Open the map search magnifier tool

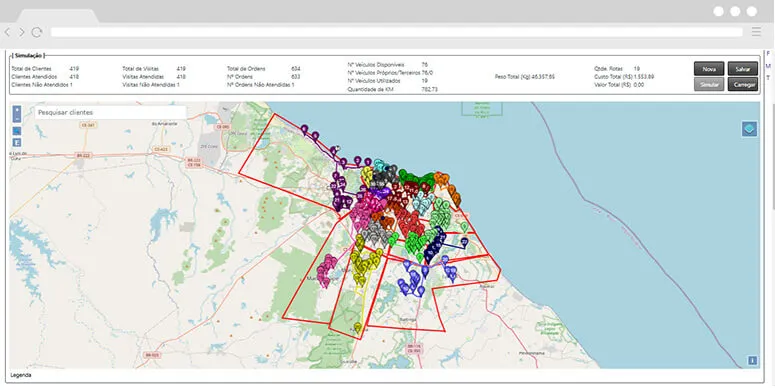pos(17,131)
